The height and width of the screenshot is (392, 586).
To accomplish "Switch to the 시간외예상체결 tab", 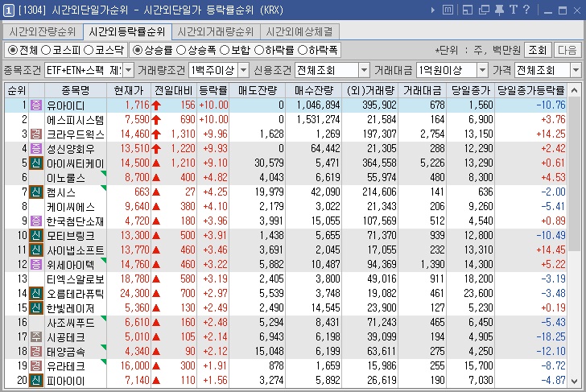I will [x=299, y=31].
